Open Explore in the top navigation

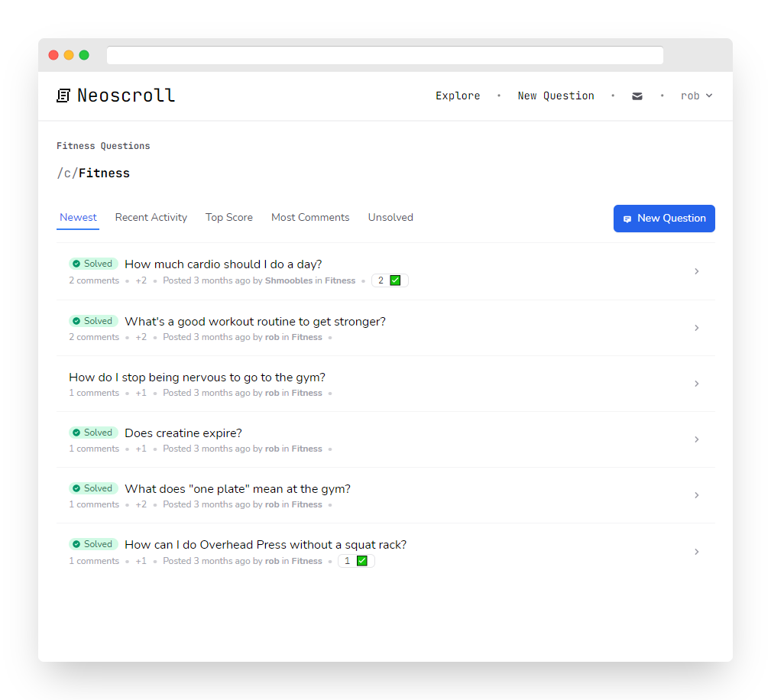pyautogui.click(x=458, y=96)
